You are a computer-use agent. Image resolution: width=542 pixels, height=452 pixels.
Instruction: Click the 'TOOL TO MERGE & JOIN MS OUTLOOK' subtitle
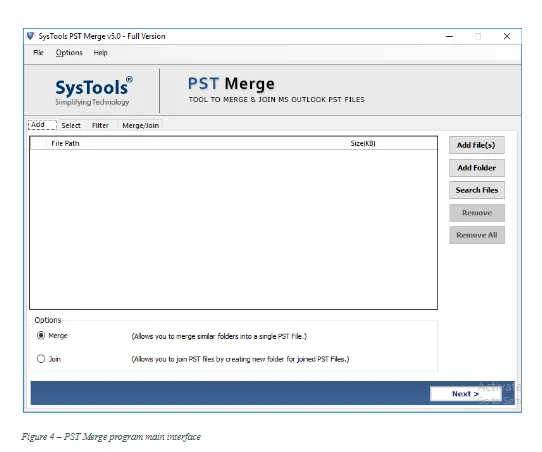pyautogui.click(x=277, y=100)
